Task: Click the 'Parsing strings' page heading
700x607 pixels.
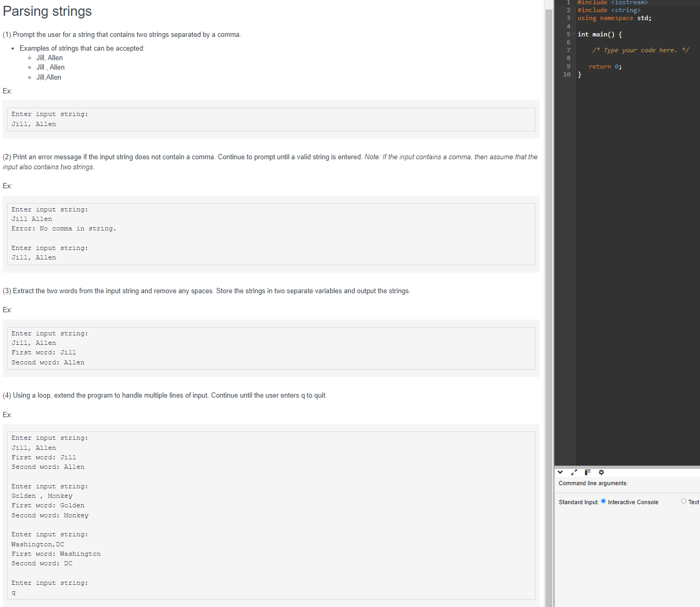Action: click(x=47, y=11)
